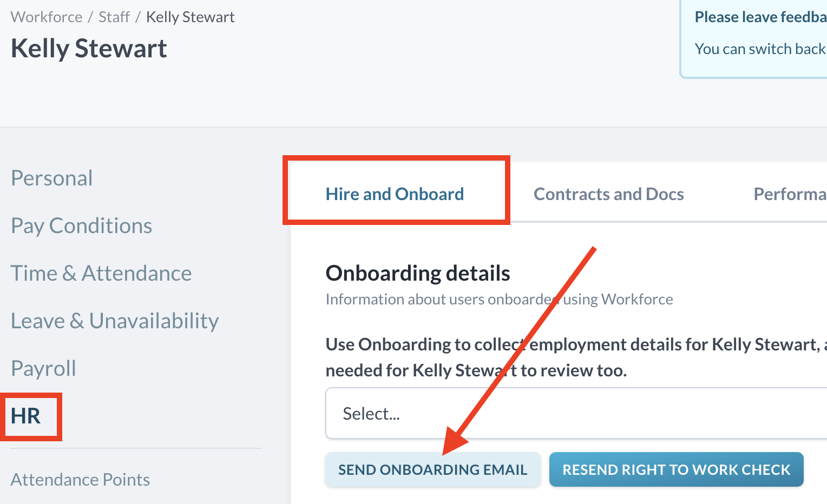
Task: Click the Kelly Stewart page title
Action: (89, 48)
